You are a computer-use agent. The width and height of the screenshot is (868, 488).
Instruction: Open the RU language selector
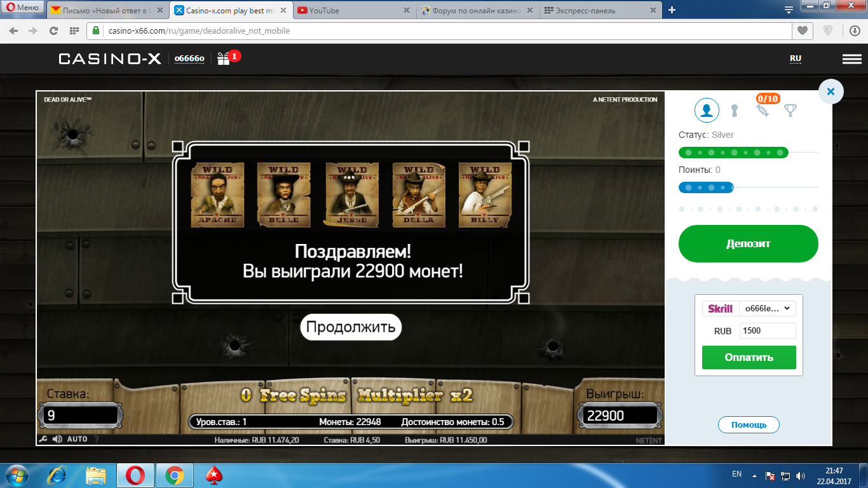(x=796, y=58)
